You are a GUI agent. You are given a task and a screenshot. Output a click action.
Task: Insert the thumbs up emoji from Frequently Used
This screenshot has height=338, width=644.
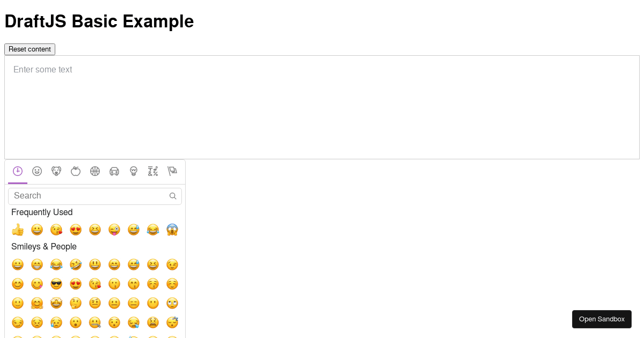(18, 230)
